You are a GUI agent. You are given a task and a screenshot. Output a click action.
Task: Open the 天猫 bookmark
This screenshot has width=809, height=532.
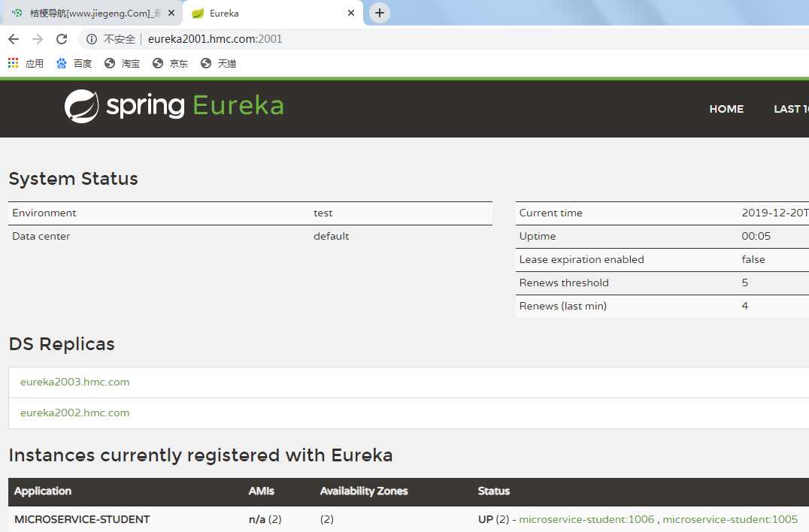(x=218, y=63)
